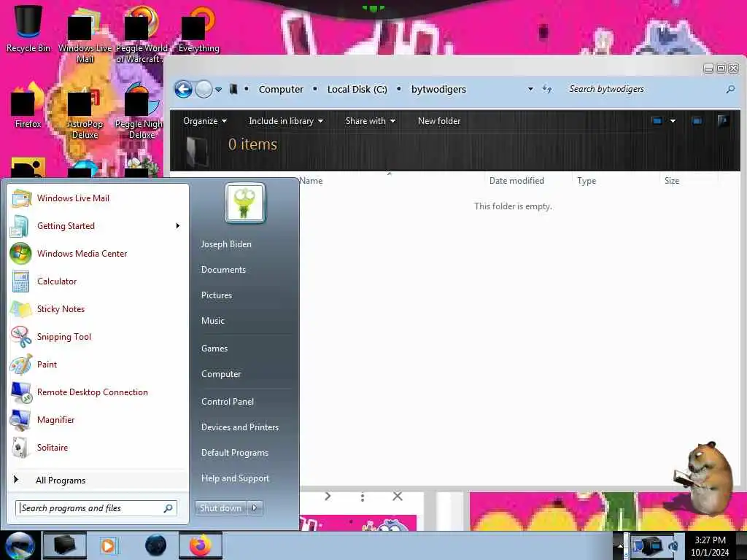Start the Snipping Tool
The image size is (747, 560).
tap(98, 337)
